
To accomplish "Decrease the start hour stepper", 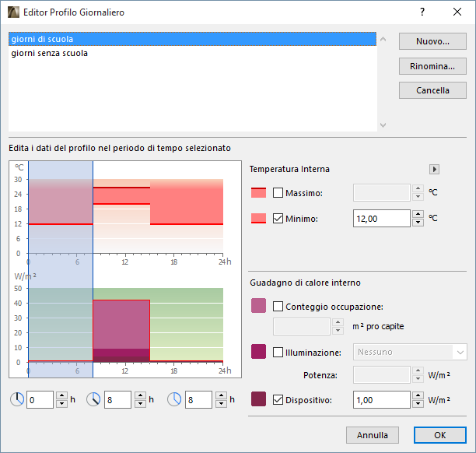I will (61, 404).
